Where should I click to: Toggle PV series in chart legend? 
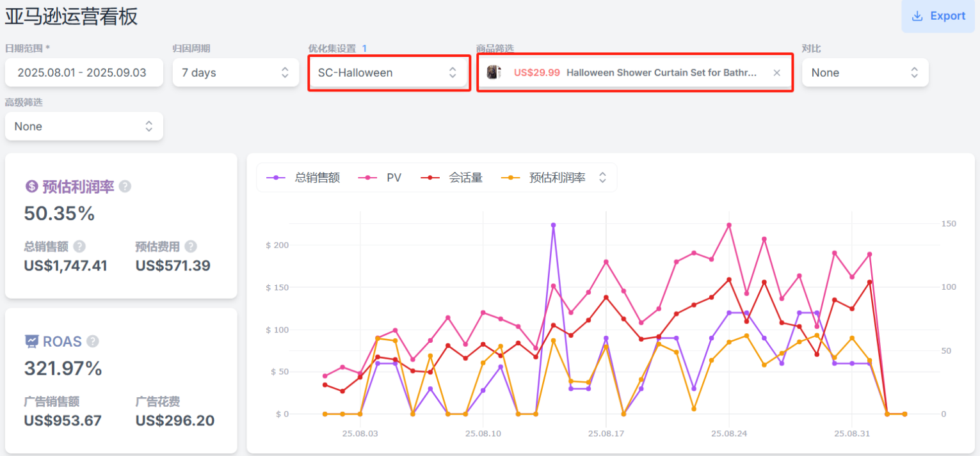pyautogui.click(x=382, y=178)
